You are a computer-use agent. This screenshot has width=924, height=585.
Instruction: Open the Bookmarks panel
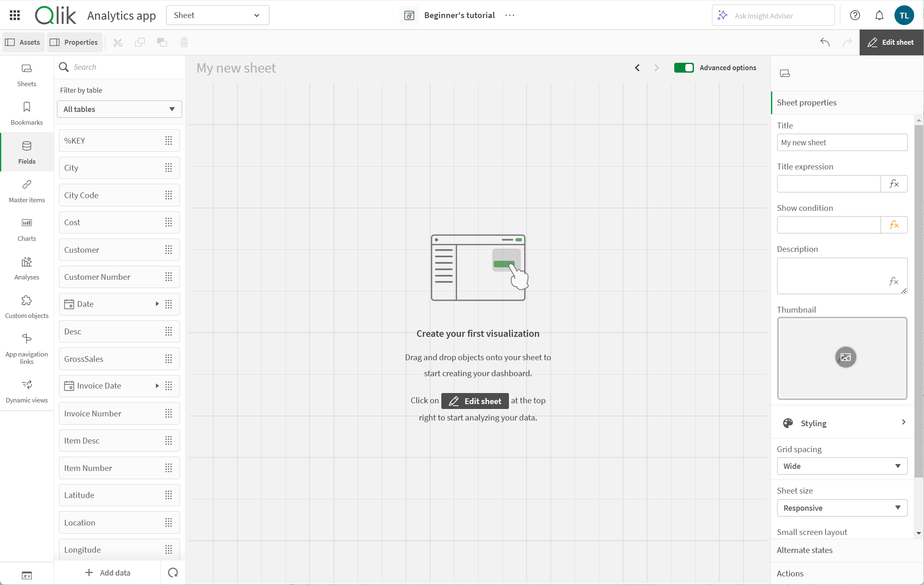point(26,112)
